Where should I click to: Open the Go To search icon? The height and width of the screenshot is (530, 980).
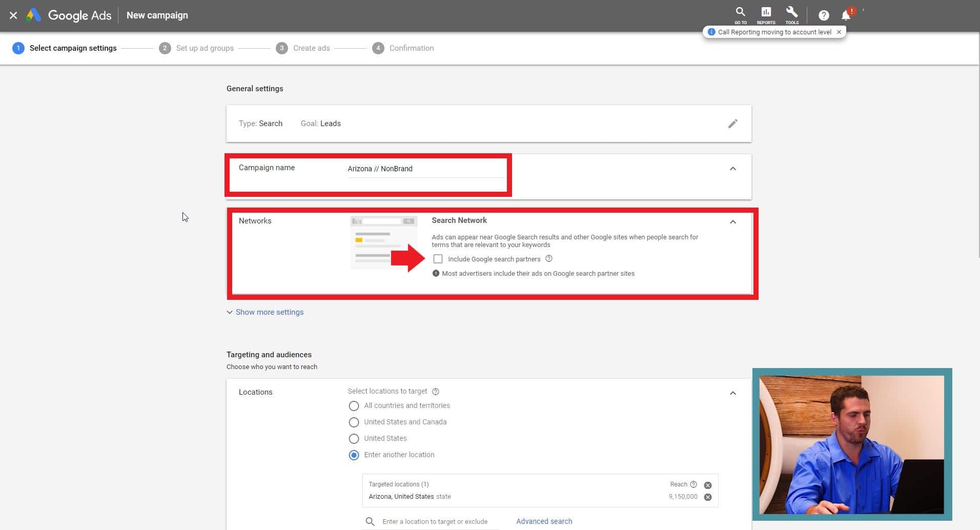pos(740,15)
